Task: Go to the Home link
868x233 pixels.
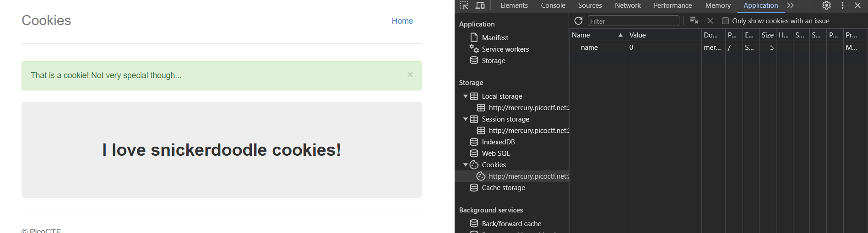Action: click(402, 21)
